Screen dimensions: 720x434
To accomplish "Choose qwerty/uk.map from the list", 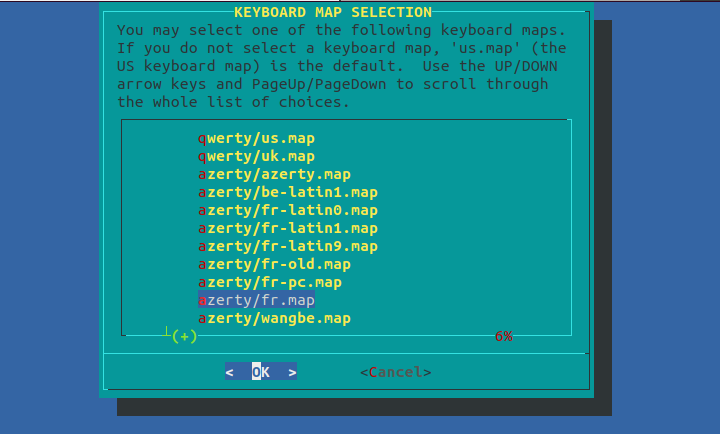I will 256,156.
